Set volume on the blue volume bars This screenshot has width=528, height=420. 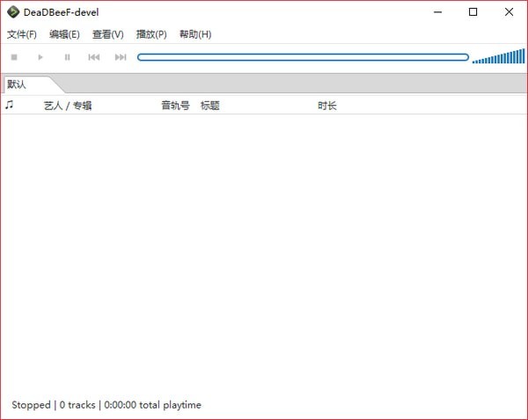[498, 56]
